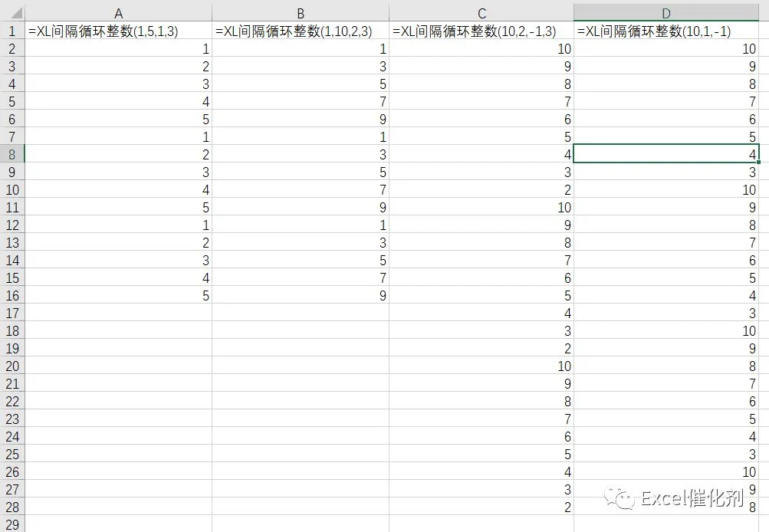Select row 28 header
769x532 pixels.
(x=12, y=507)
